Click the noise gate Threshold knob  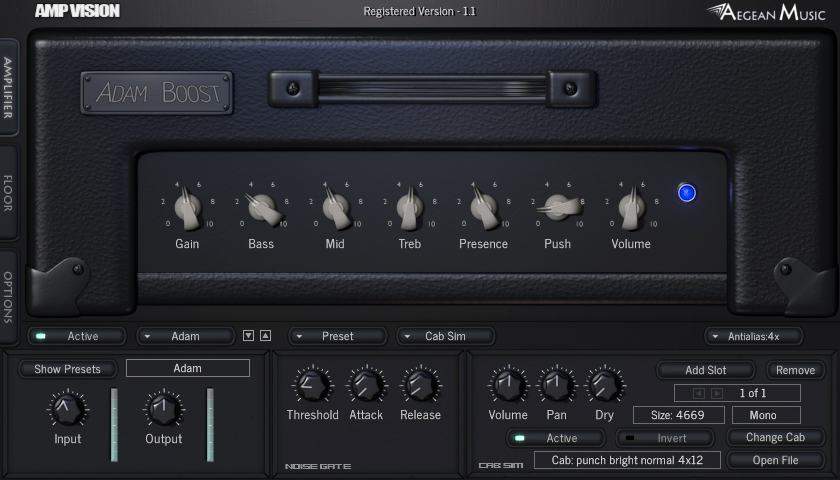pos(312,385)
